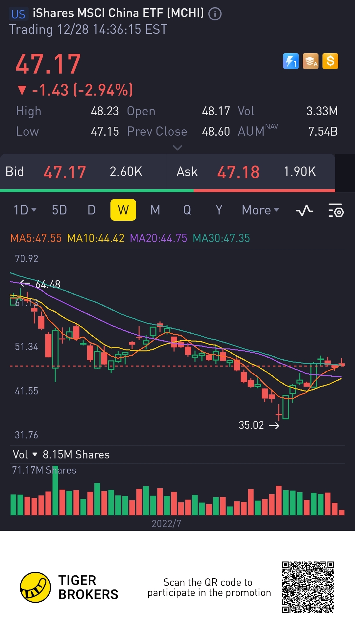The width and height of the screenshot is (355, 644).
Task: Switch to the Y yearly chart tab
Action: 219,210
